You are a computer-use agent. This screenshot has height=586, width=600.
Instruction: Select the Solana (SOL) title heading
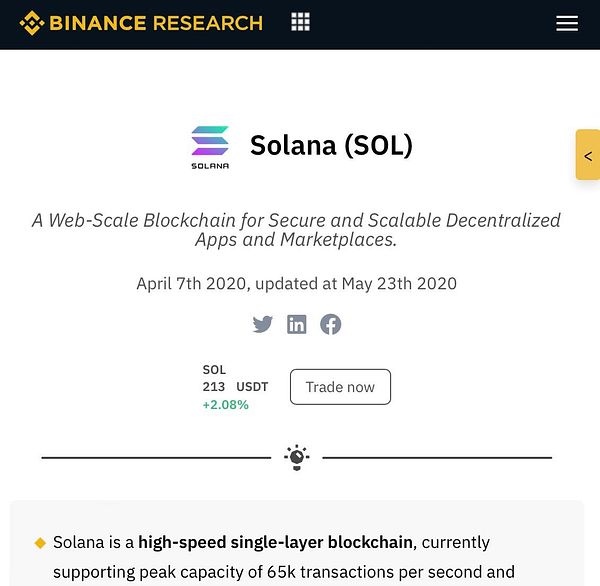(331, 145)
